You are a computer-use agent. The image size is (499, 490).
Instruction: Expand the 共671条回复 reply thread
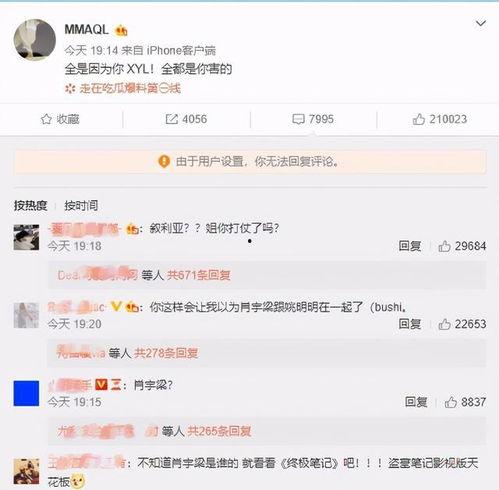tap(199, 275)
